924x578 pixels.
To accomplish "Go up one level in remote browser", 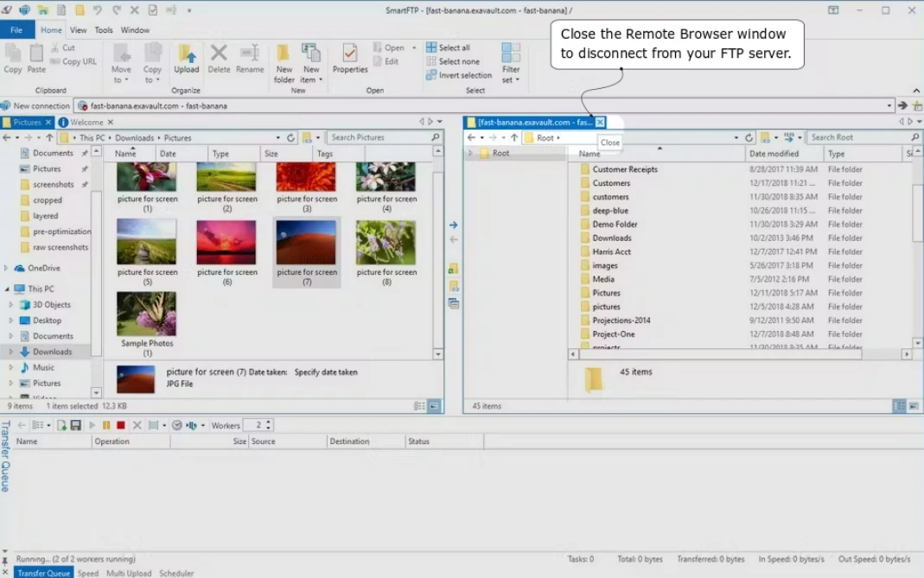I will [514, 138].
